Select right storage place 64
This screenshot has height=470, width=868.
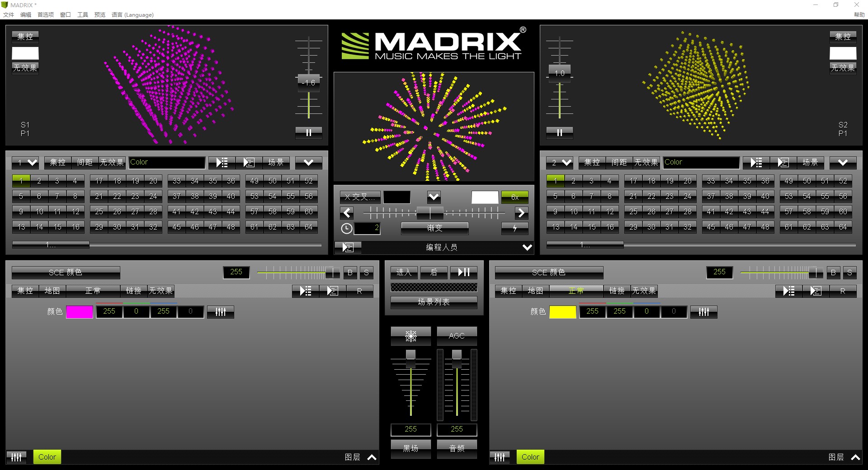(x=843, y=227)
